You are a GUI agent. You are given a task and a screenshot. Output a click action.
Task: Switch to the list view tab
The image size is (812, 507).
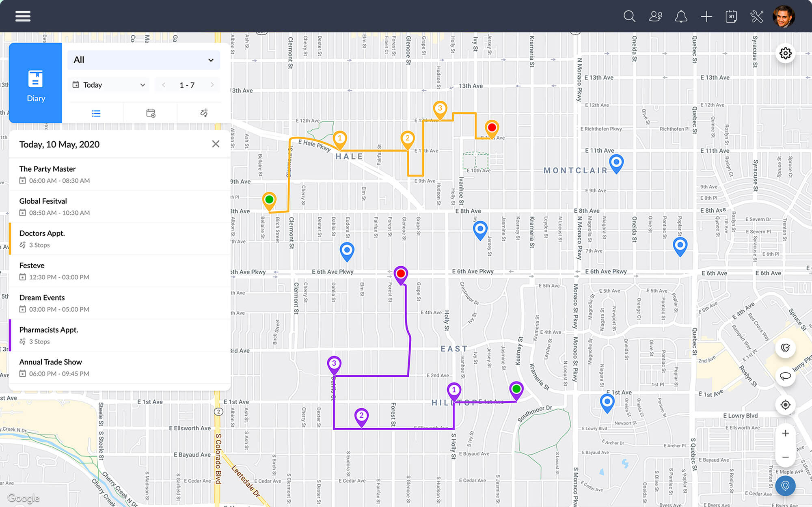pos(96,113)
